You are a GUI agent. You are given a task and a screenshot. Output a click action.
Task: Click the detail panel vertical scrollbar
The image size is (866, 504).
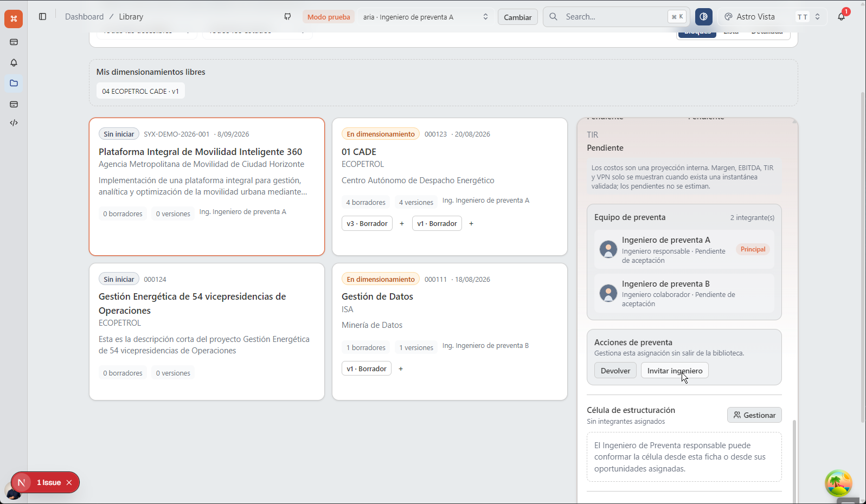coord(794,461)
